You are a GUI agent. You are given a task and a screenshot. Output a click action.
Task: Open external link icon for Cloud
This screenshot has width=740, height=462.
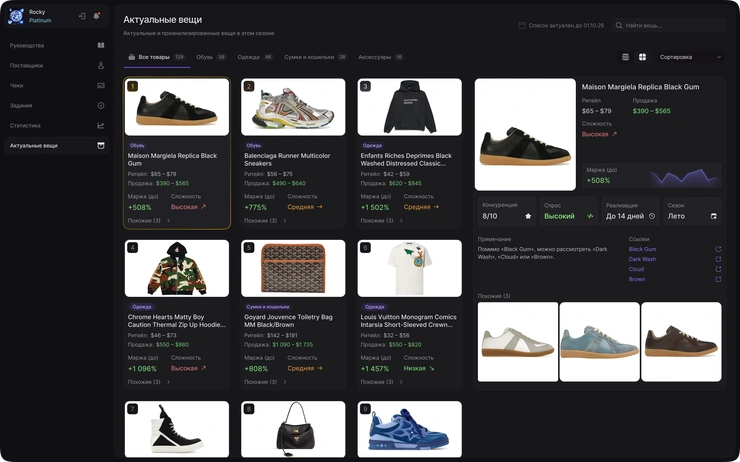pyautogui.click(x=718, y=269)
